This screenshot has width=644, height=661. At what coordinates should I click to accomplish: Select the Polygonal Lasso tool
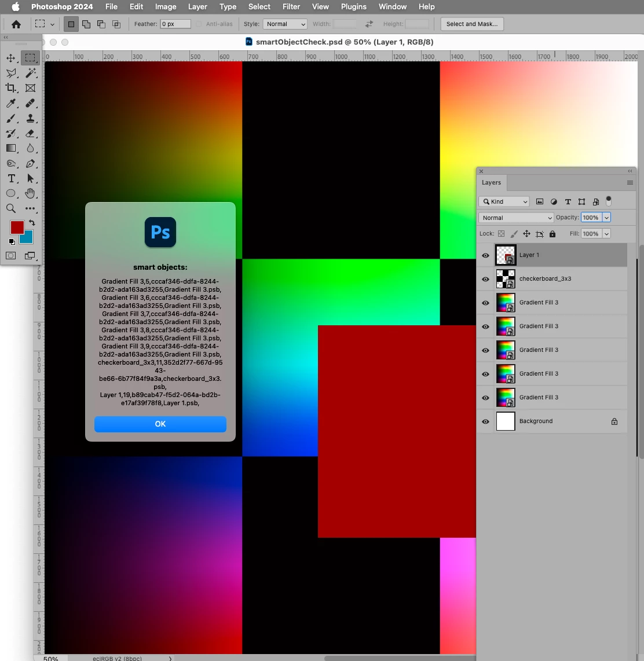(x=11, y=73)
